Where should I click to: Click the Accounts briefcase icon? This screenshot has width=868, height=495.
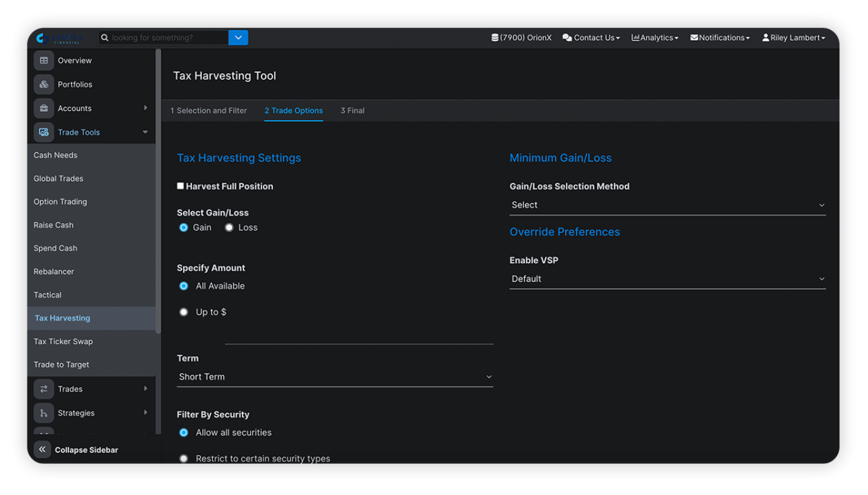(44, 109)
